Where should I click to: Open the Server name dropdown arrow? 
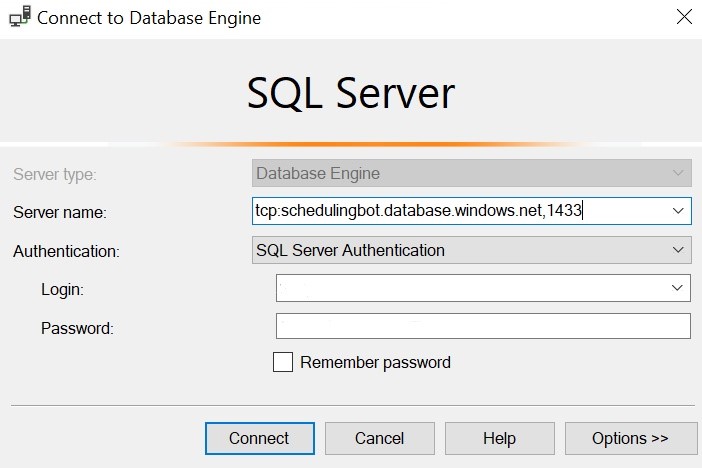coord(678,211)
